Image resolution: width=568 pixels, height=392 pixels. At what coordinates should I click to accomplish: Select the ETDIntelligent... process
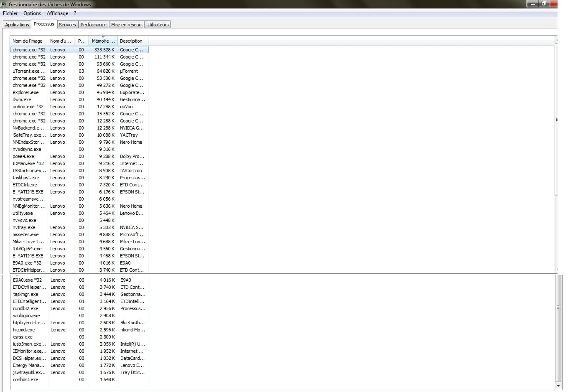coord(79,301)
